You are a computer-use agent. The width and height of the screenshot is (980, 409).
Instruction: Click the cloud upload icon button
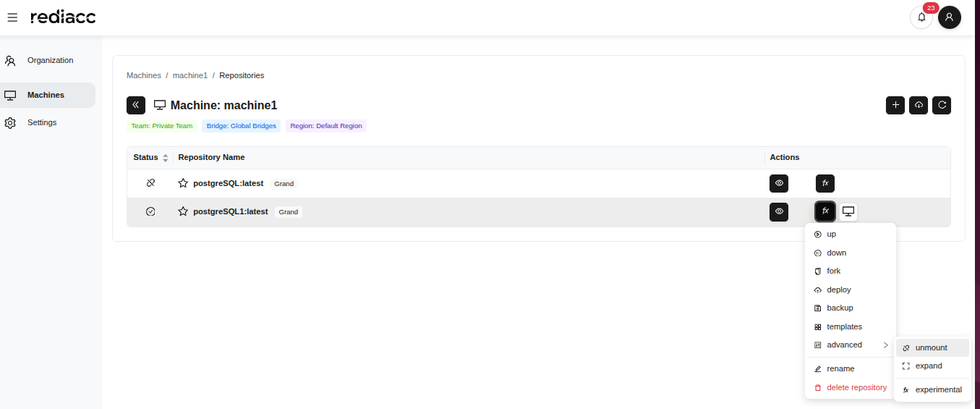coord(919,105)
